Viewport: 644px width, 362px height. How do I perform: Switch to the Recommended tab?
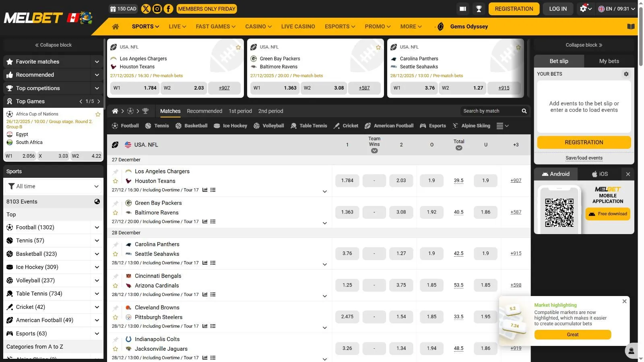(x=204, y=111)
